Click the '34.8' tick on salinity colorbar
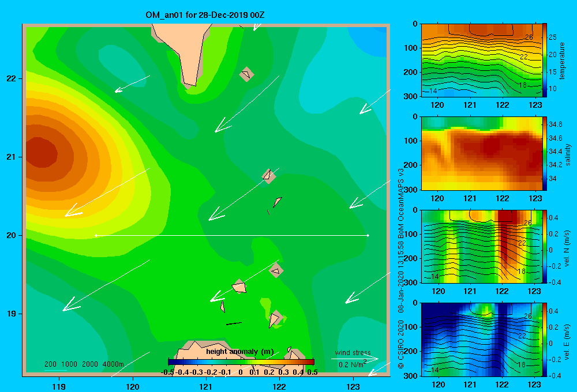 pyautogui.click(x=556, y=125)
